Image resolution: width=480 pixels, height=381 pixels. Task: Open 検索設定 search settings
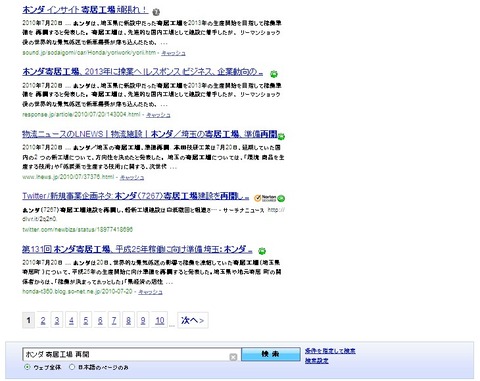(x=317, y=361)
